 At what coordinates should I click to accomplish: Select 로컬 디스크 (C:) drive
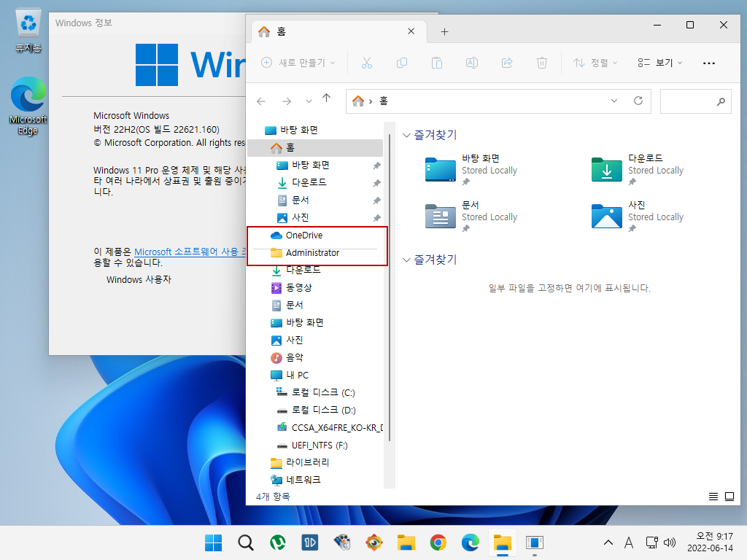pyautogui.click(x=315, y=393)
